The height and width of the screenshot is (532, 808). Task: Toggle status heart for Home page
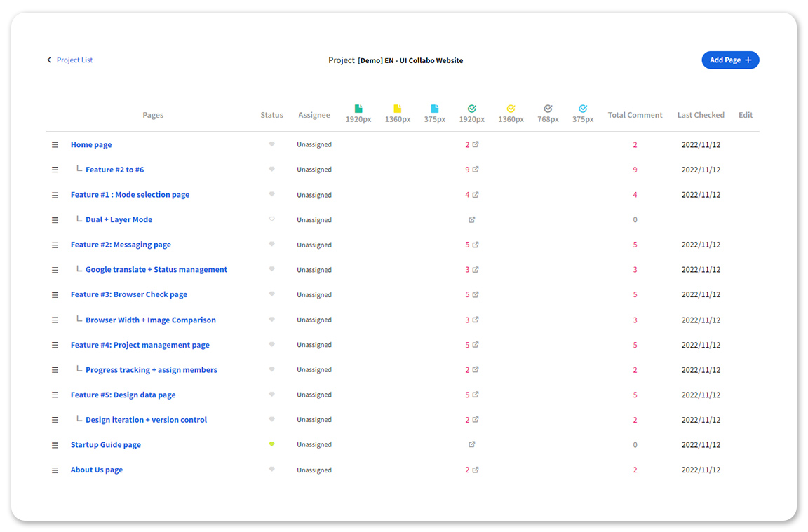point(272,144)
